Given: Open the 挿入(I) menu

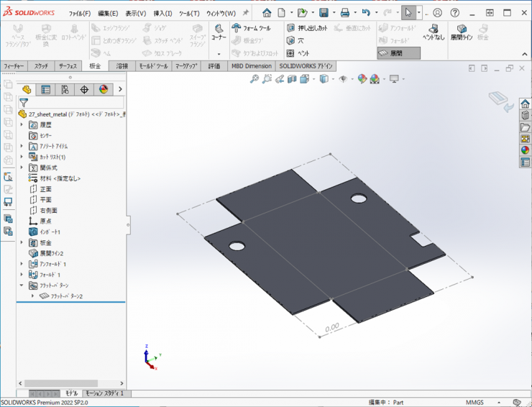Looking at the screenshot, I should (163, 13).
